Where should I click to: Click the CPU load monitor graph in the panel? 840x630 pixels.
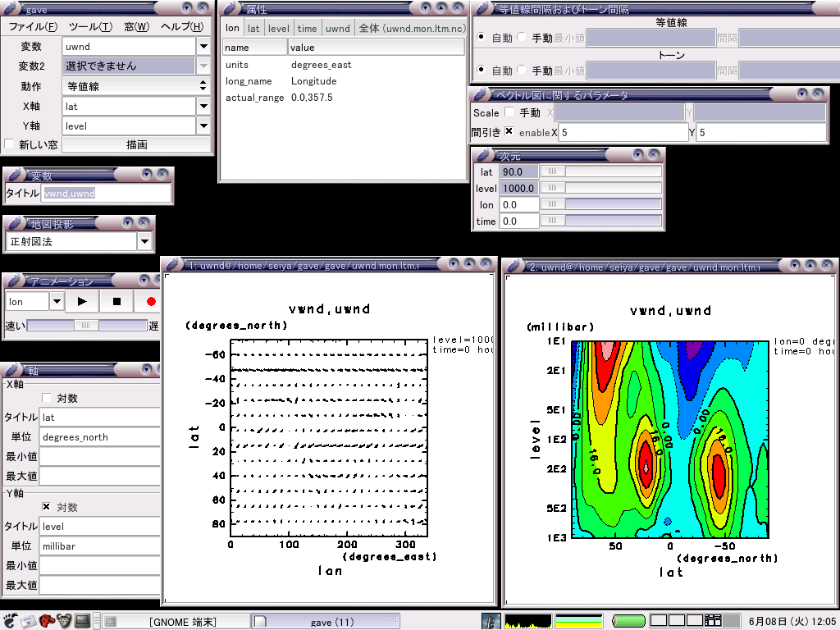click(x=527, y=621)
